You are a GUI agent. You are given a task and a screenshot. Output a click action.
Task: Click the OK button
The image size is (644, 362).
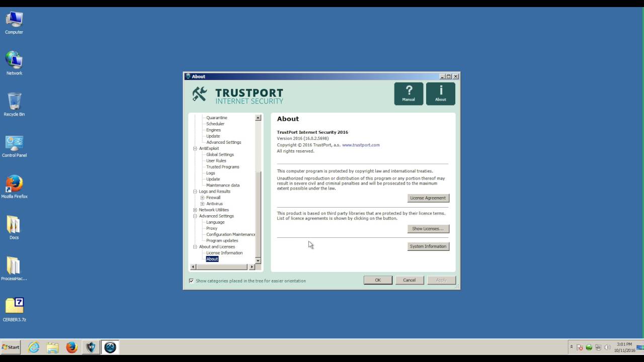point(378,280)
